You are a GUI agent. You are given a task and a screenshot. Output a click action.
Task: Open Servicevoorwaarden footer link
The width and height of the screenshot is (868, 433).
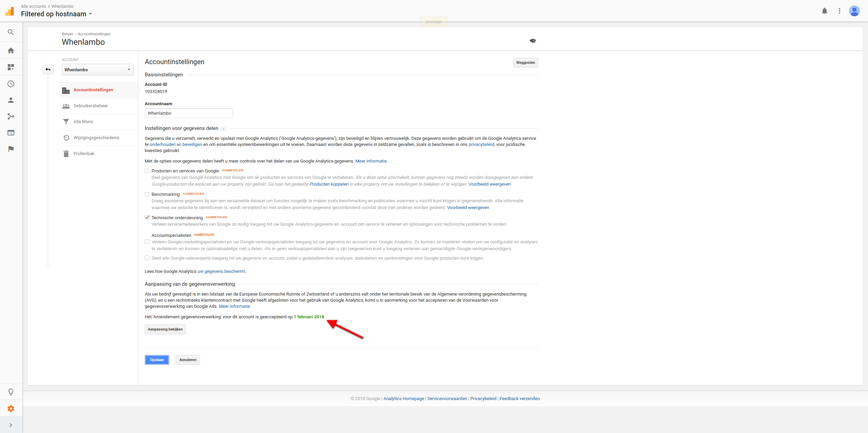[x=447, y=399]
